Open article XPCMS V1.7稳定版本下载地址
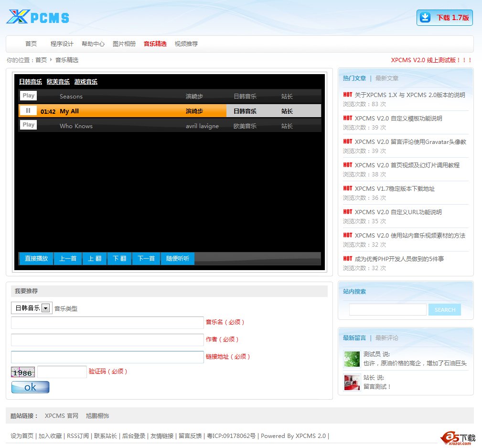 pyautogui.click(x=395, y=188)
